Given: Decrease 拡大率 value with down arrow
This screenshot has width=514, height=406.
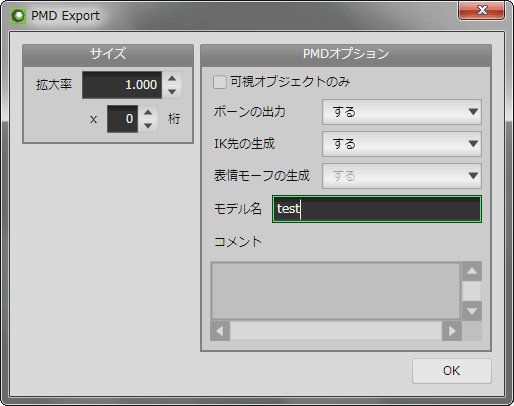Looking at the screenshot, I should (x=172, y=92).
